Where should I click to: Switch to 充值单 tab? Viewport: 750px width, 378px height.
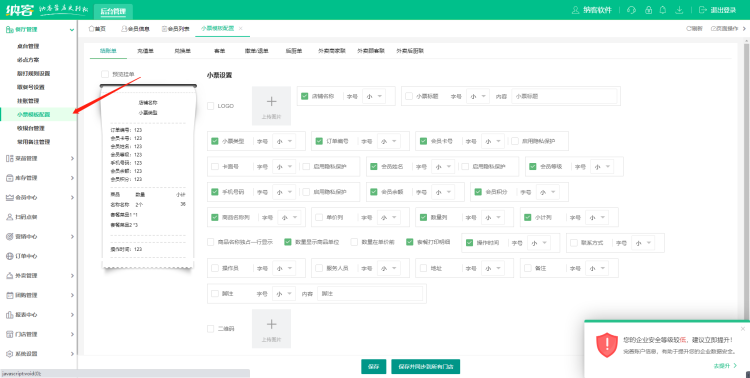click(145, 51)
